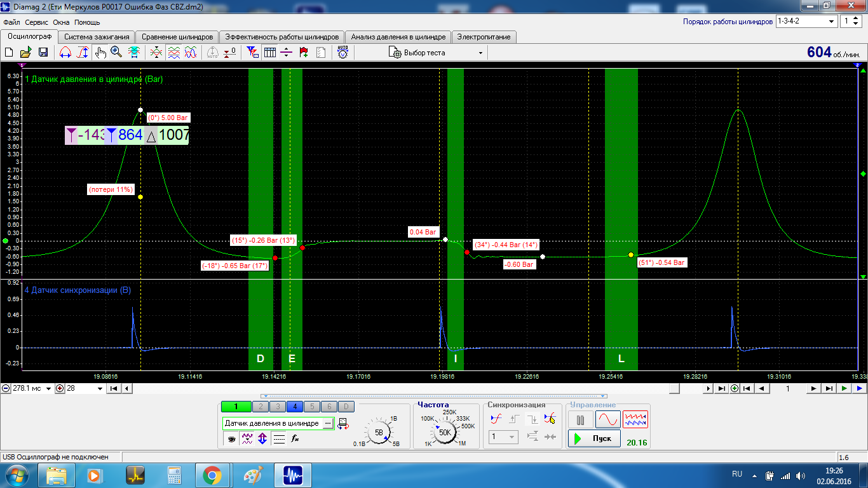Switch to the Сравнение цилиндров tab
868x488 pixels.
[177, 37]
